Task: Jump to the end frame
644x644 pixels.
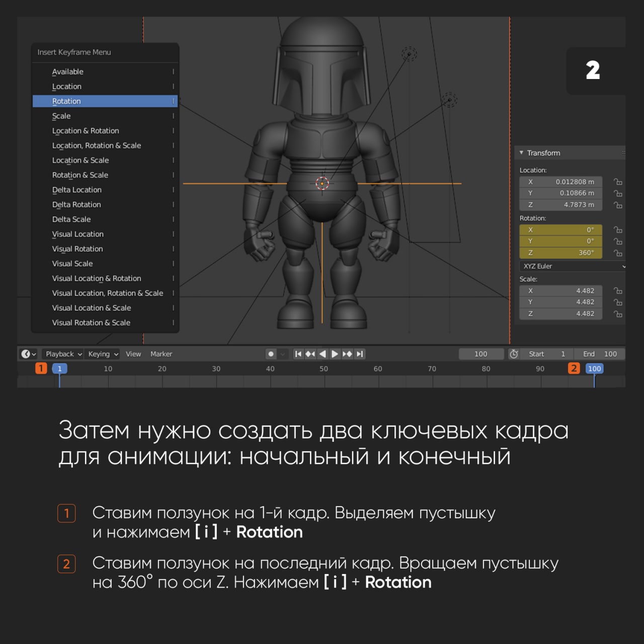Action: [x=359, y=354]
